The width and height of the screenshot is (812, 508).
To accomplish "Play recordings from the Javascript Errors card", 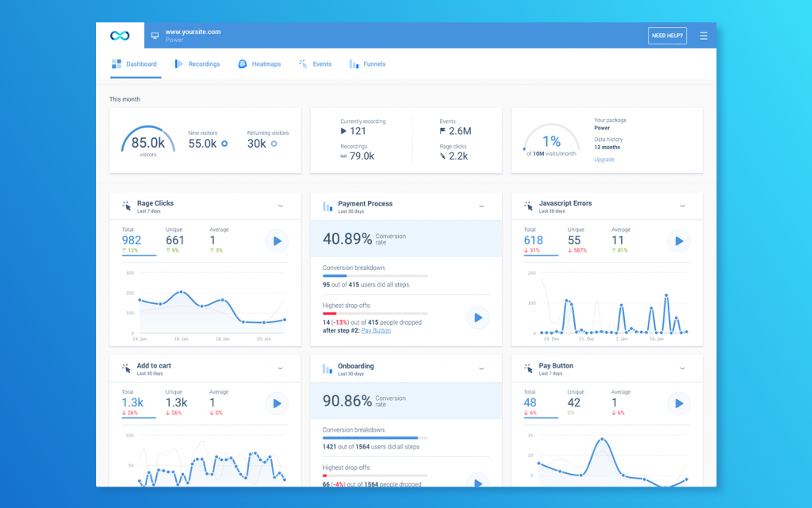I will click(679, 241).
